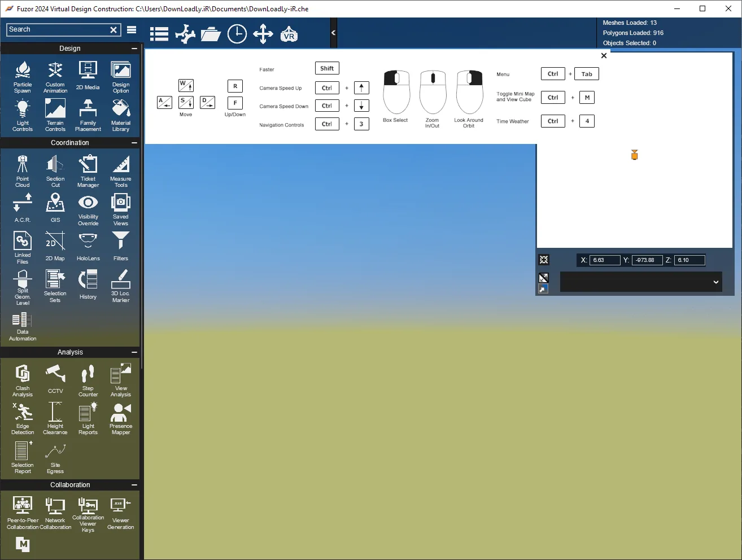Toggle the hamburger menu beside search

(132, 30)
